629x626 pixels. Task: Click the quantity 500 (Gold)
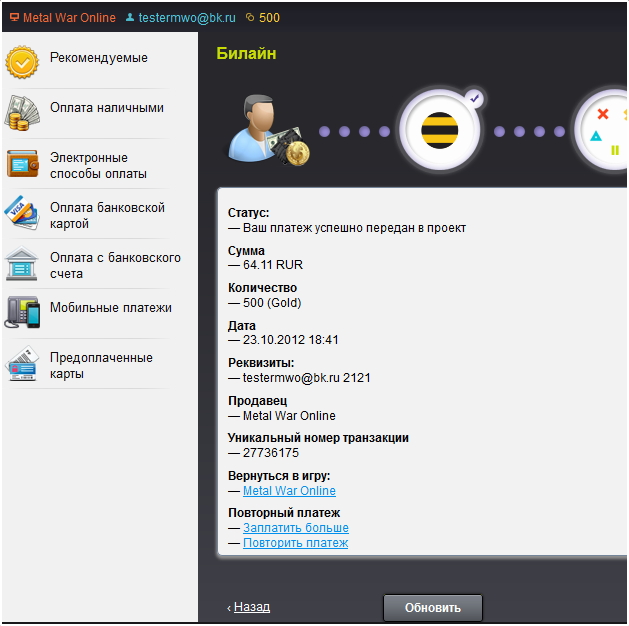coord(272,302)
